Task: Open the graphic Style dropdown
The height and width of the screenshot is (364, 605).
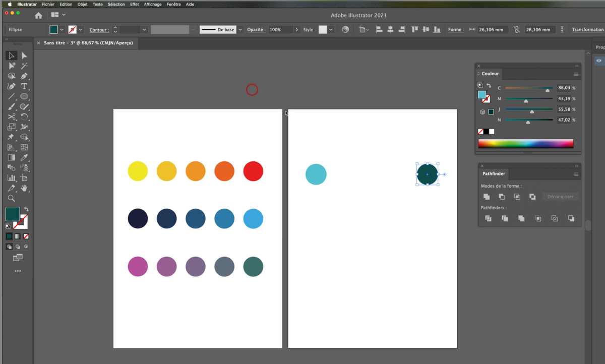Action: point(331,30)
